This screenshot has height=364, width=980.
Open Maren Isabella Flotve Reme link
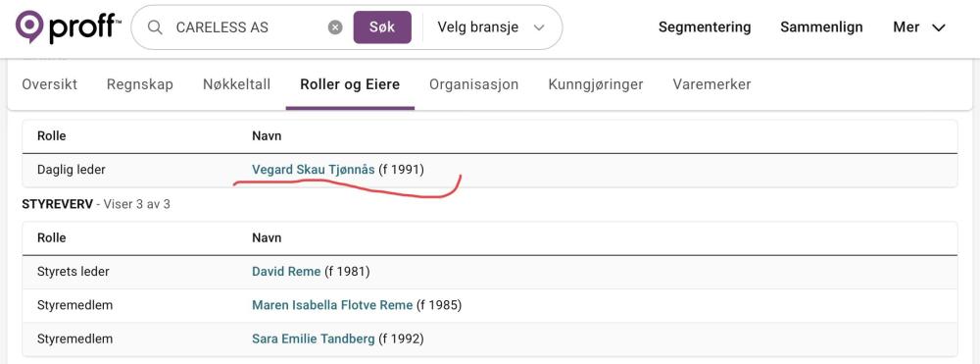(x=332, y=305)
